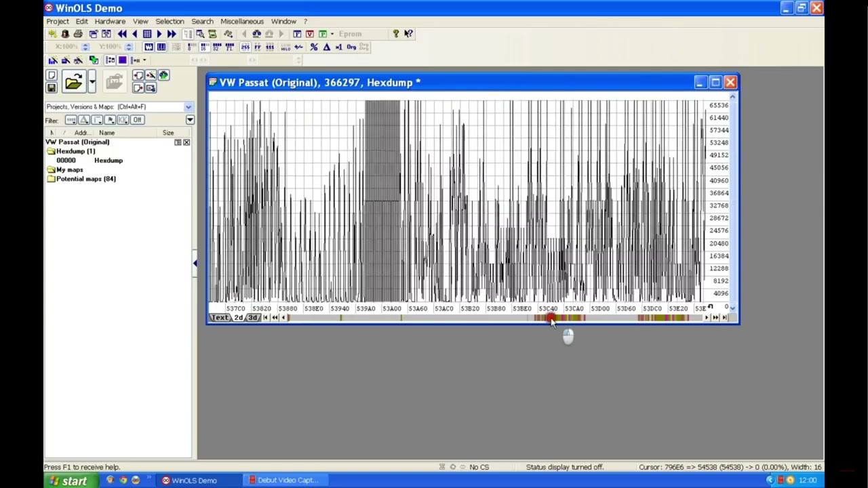Click the print icon in the toolbar

coord(78,34)
